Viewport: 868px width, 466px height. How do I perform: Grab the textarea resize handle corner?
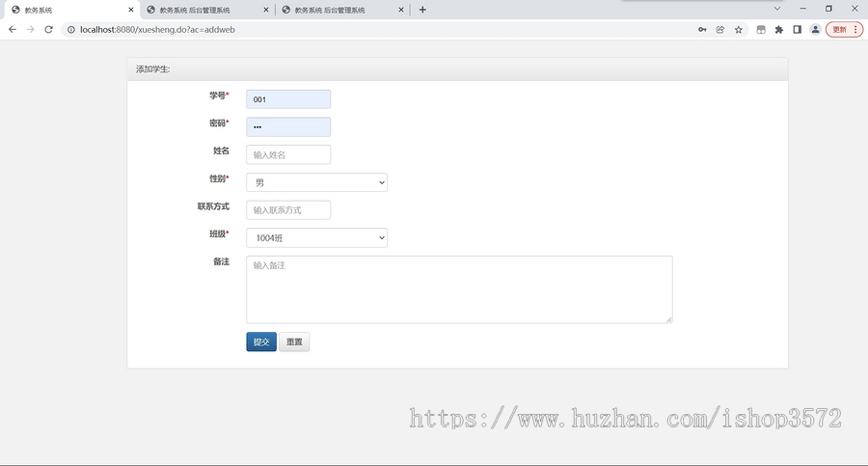click(x=668, y=319)
